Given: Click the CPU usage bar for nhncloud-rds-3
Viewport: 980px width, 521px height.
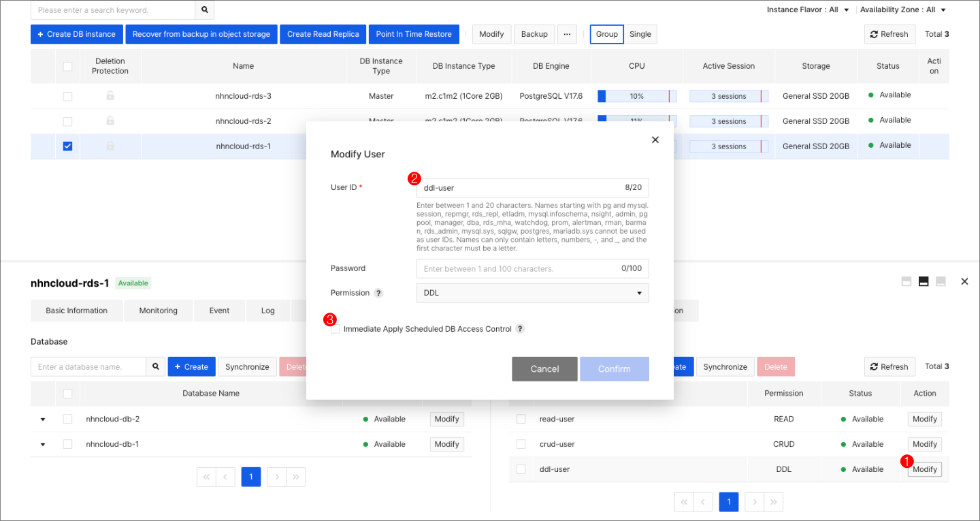Looking at the screenshot, I should (x=636, y=96).
